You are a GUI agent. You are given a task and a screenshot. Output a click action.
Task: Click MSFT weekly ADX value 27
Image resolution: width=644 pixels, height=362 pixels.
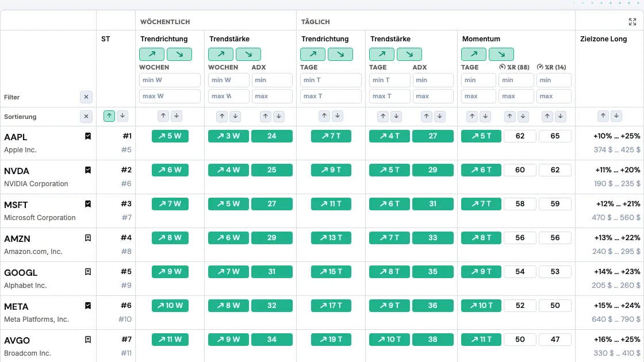272,203
